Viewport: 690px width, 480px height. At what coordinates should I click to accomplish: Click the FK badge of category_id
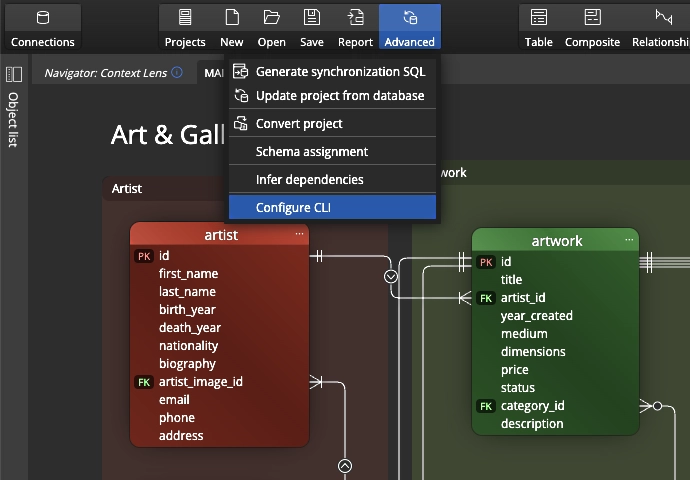pos(486,406)
